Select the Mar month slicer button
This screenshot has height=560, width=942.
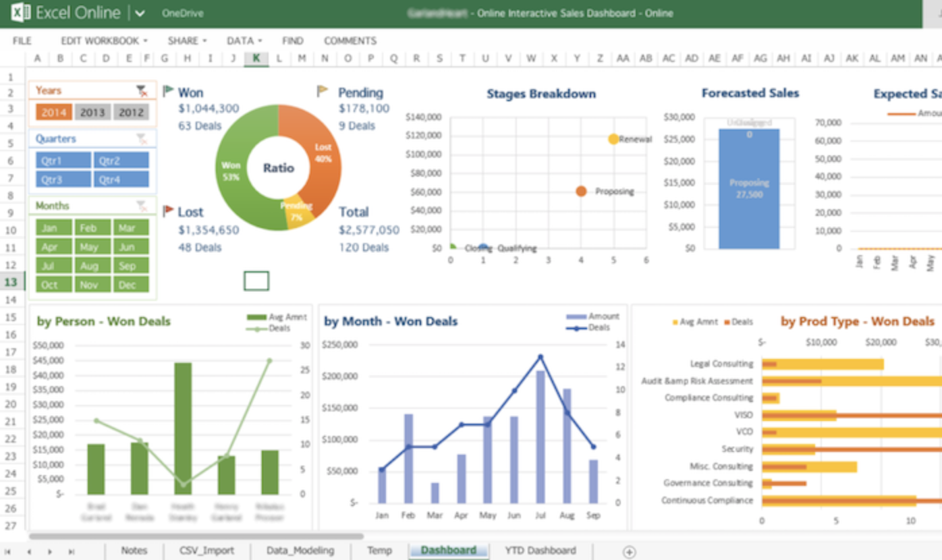tap(132, 228)
